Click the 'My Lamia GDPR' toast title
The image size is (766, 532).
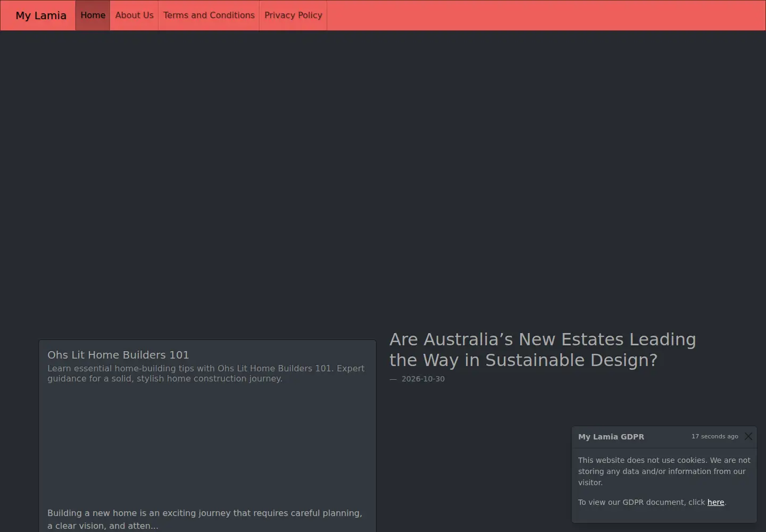pos(611,437)
